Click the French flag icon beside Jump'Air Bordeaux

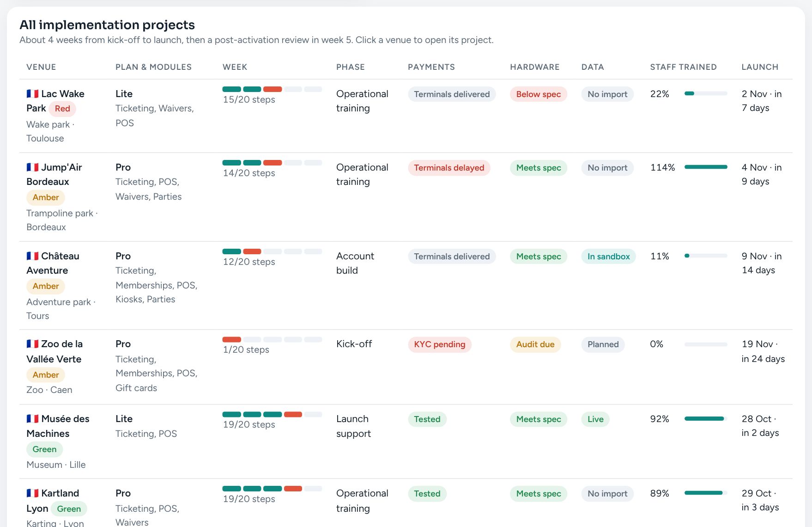(x=32, y=167)
